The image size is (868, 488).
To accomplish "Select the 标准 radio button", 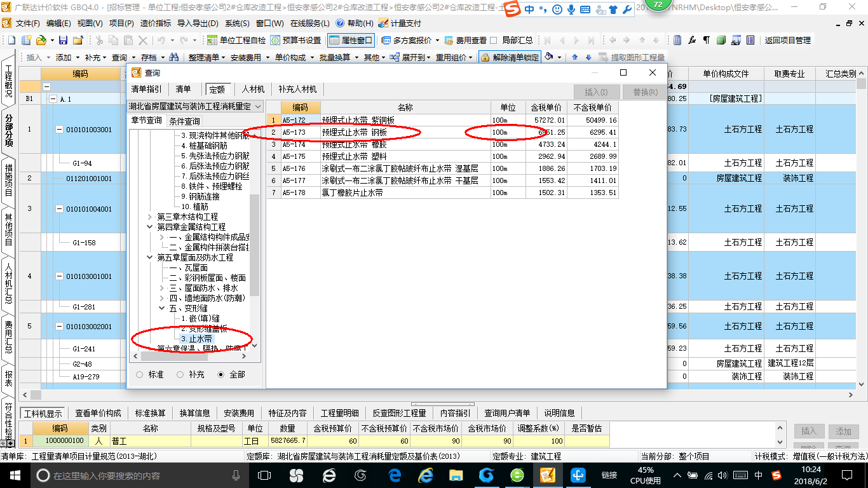I will coord(139,375).
